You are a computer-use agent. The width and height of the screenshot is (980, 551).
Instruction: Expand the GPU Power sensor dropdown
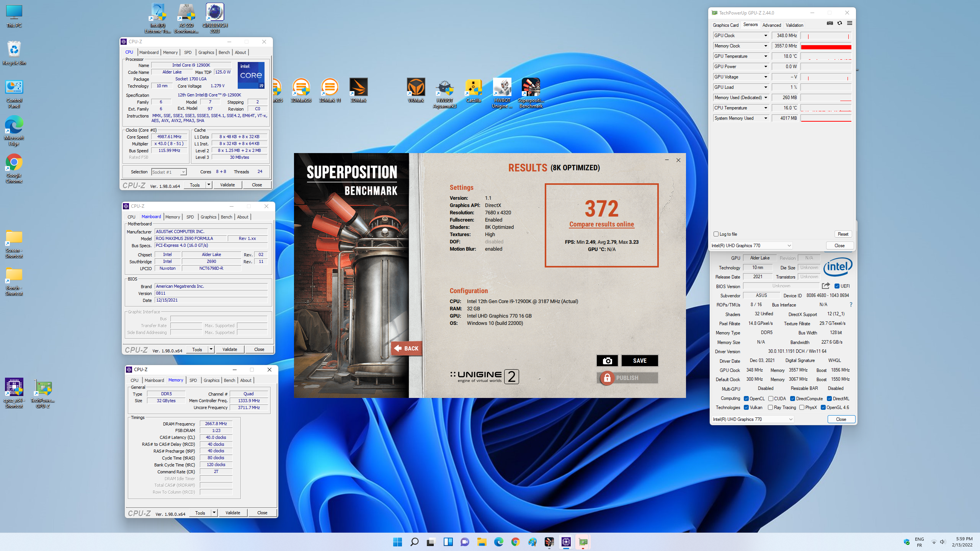[766, 67]
